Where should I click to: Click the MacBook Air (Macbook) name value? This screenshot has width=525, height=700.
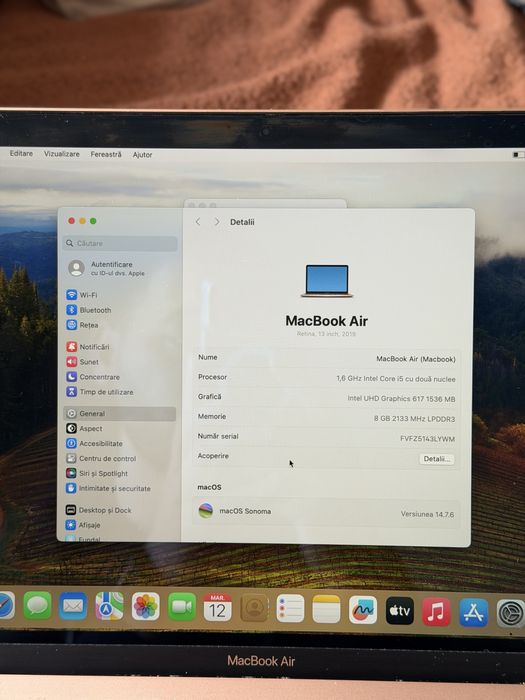click(x=416, y=359)
